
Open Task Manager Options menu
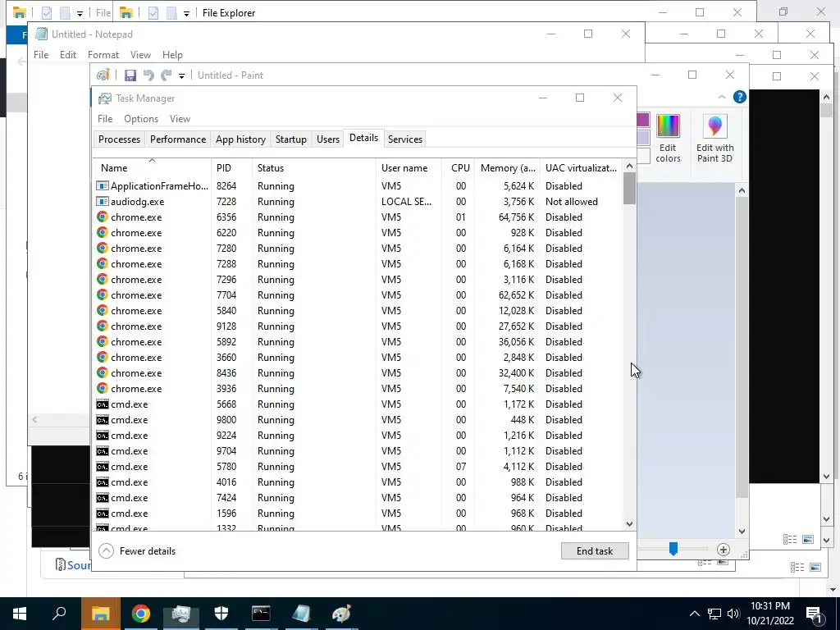pos(141,119)
